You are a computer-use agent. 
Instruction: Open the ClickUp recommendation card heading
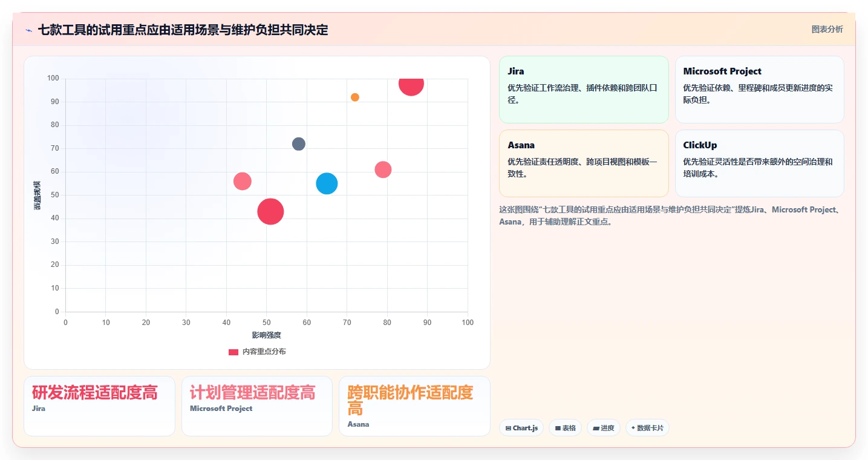click(x=700, y=145)
